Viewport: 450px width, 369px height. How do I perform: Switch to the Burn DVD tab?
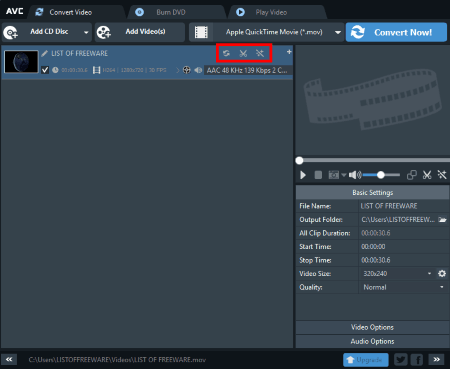[171, 12]
